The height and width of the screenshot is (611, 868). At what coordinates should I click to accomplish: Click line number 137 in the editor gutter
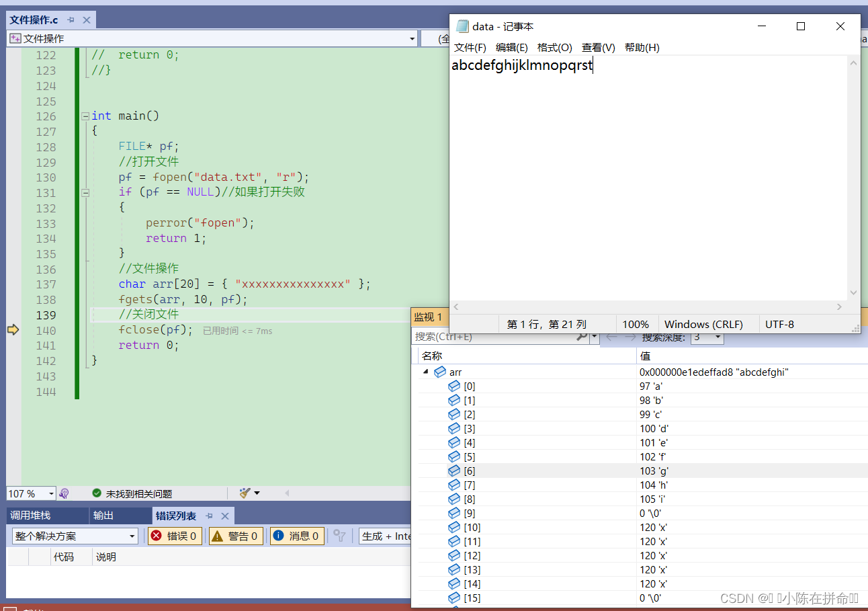[46, 284]
